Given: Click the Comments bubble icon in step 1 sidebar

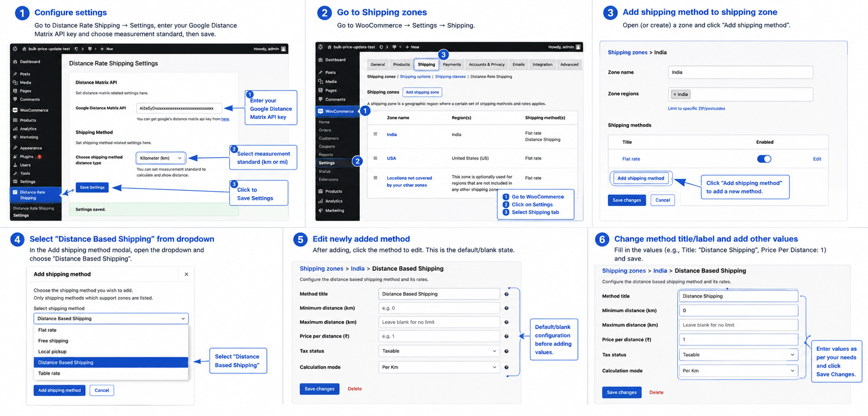Looking at the screenshot, I should (15, 100).
